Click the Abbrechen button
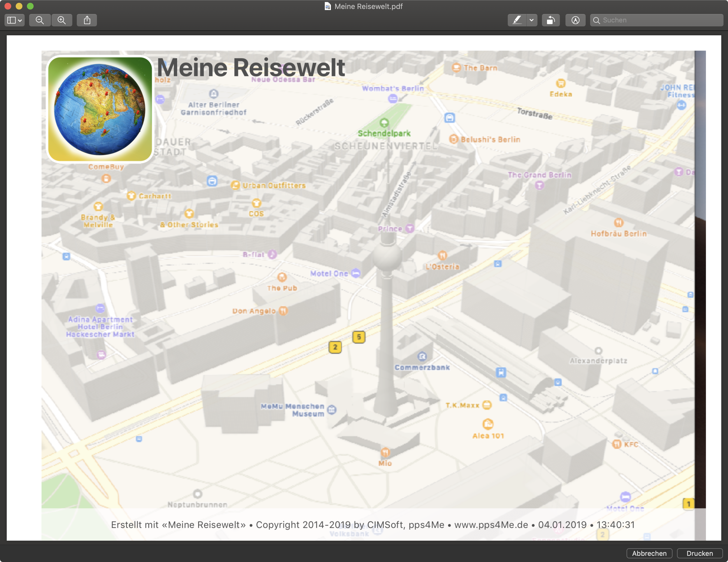 (x=649, y=553)
